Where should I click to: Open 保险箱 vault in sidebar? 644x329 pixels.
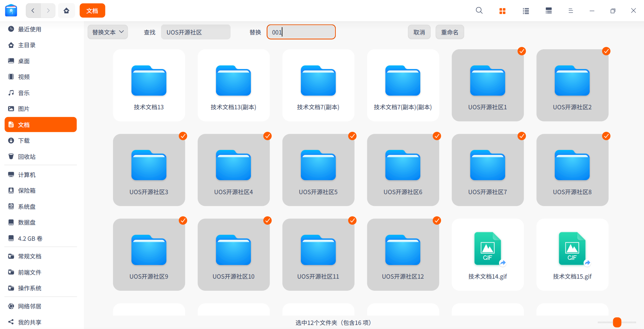click(x=41, y=190)
